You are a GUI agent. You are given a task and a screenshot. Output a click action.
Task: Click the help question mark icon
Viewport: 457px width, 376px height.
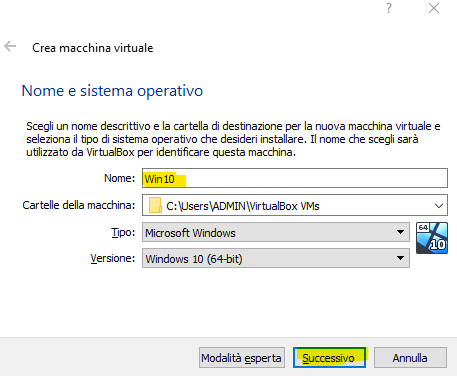pyautogui.click(x=389, y=8)
